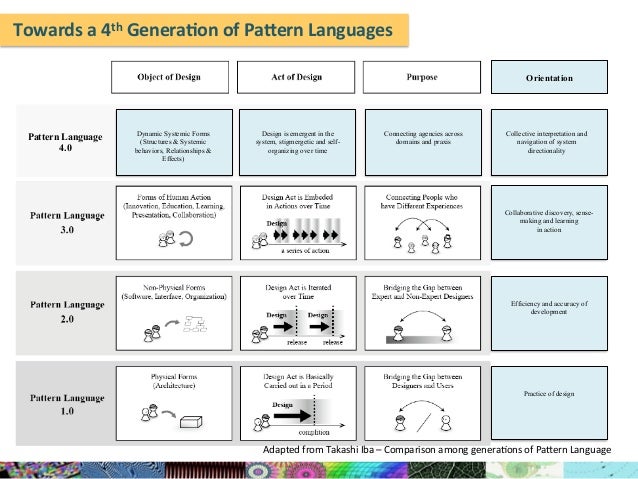Click the Non-Physical Forms text

click(x=174, y=292)
